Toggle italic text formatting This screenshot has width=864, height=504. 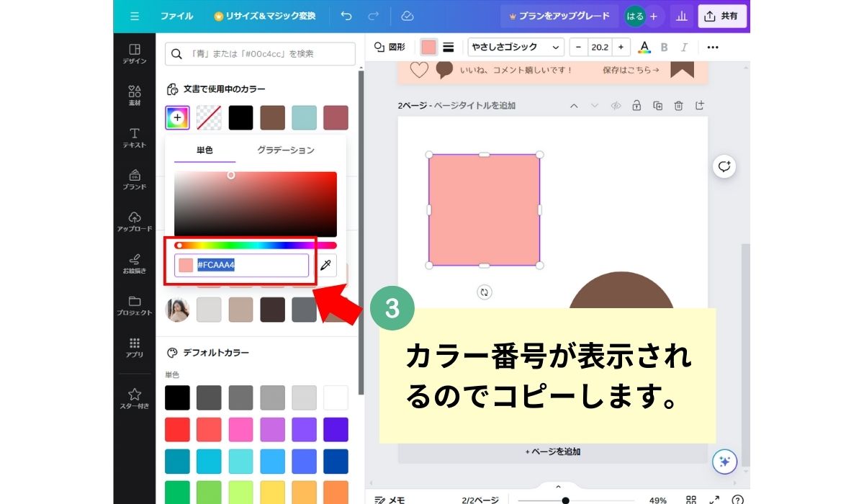point(684,48)
